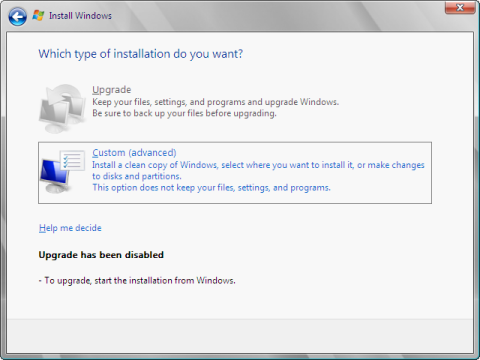
Task: Click the gray footer strip of the dialog
Action: point(240,336)
